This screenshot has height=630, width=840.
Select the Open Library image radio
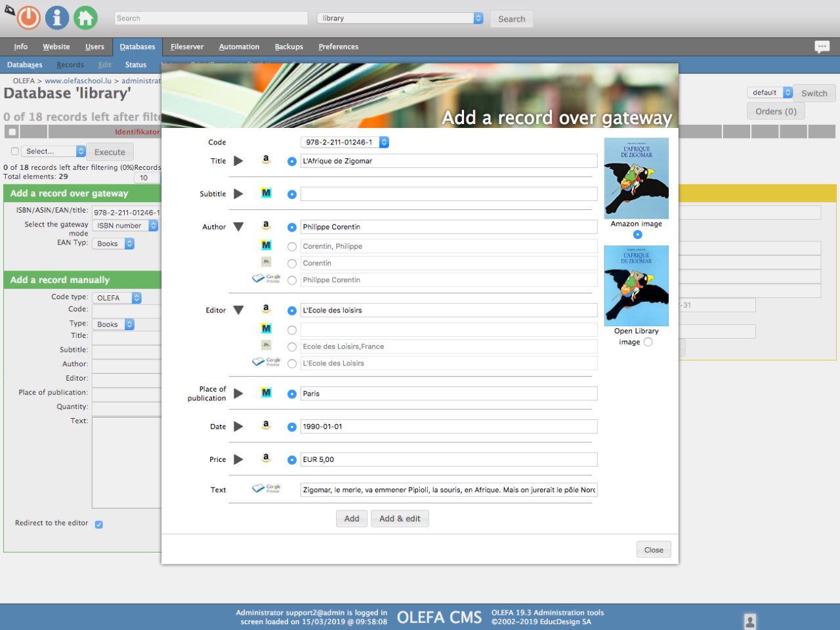coord(648,342)
